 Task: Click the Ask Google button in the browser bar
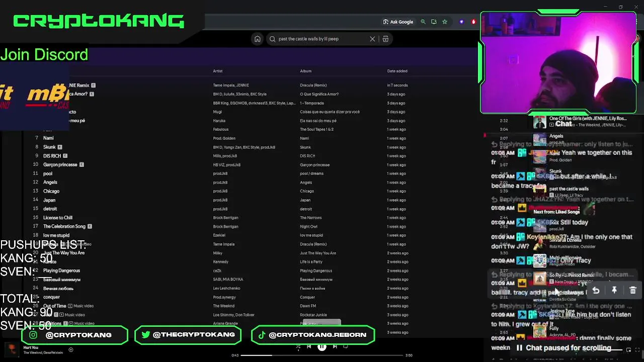(x=398, y=22)
